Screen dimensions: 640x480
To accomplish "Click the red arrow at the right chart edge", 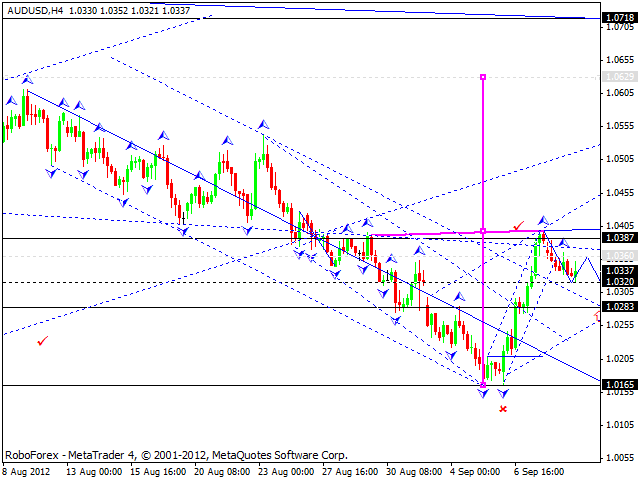I will [597, 316].
